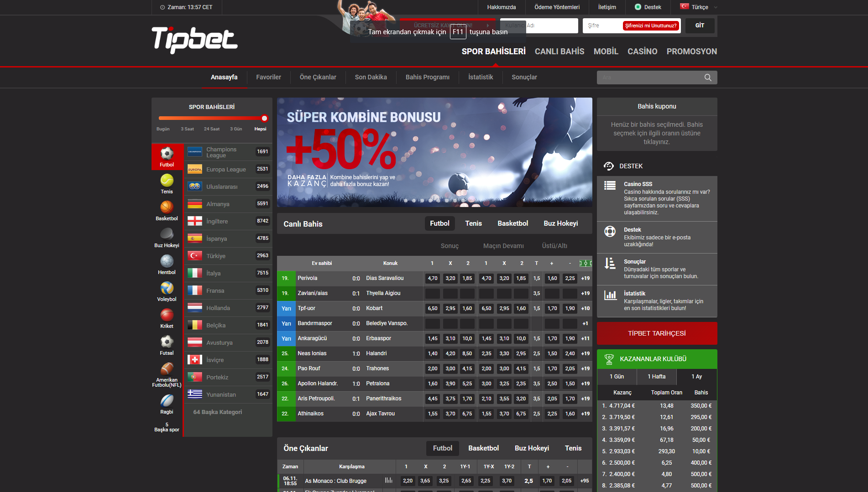The width and height of the screenshot is (868, 492).
Task: Choose the Basketbol sport icon
Action: coord(167,208)
